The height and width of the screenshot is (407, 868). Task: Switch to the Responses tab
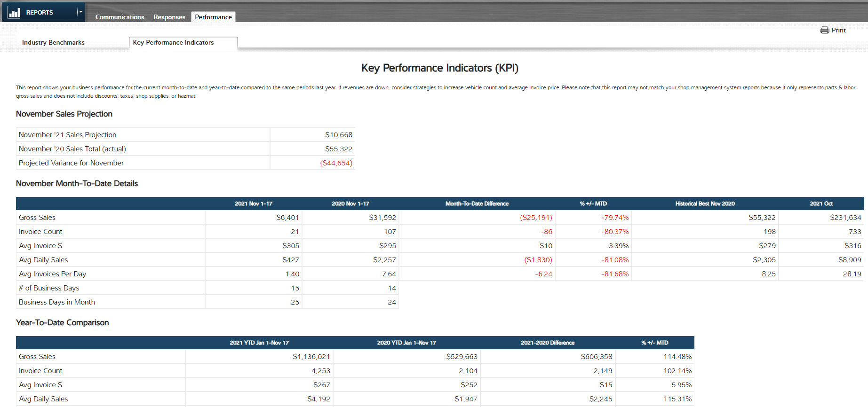point(169,17)
